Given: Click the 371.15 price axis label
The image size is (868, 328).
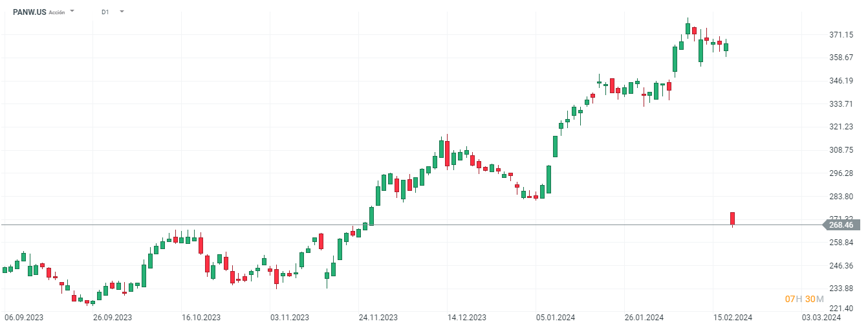Looking at the screenshot, I should coord(841,34).
